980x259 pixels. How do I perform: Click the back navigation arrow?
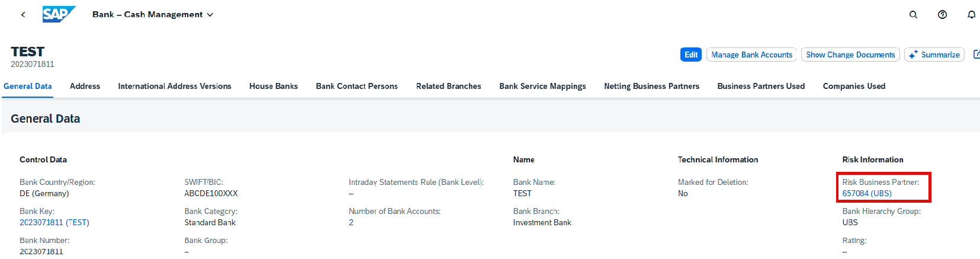click(x=23, y=14)
